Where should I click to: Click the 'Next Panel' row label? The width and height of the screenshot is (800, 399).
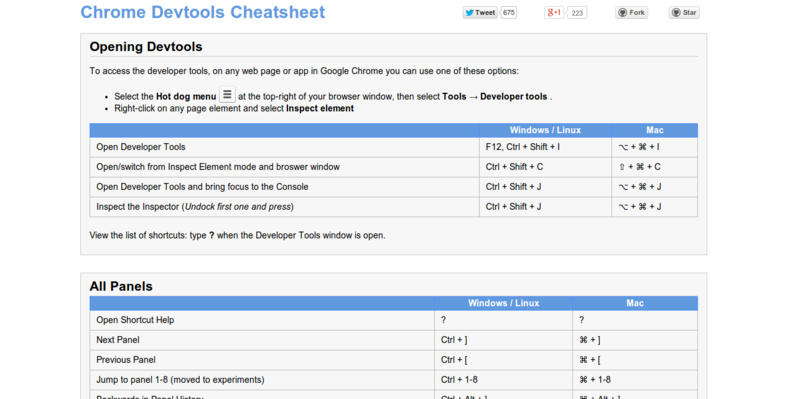tap(118, 340)
